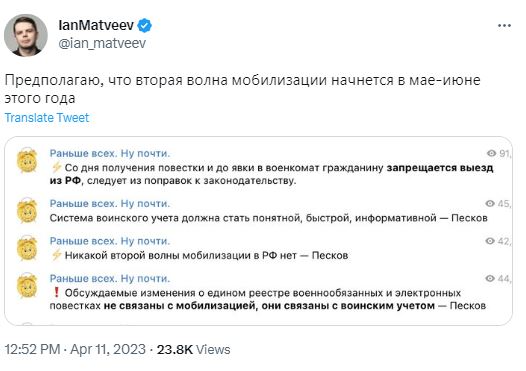This screenshot has width=526, height=371.
Task: Click the post about 'Никакой второй волны мобилизации'
Action: 200,256
